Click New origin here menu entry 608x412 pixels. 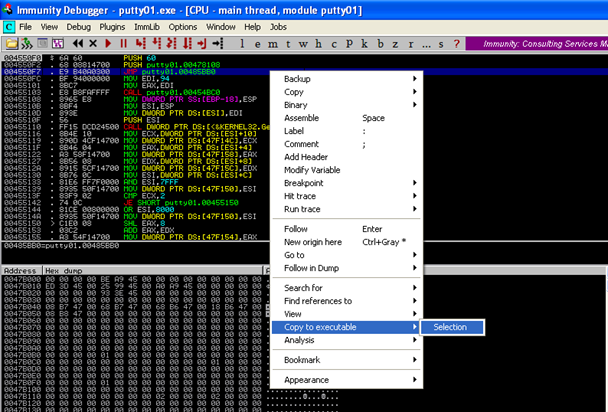click(x=313, y=242)
